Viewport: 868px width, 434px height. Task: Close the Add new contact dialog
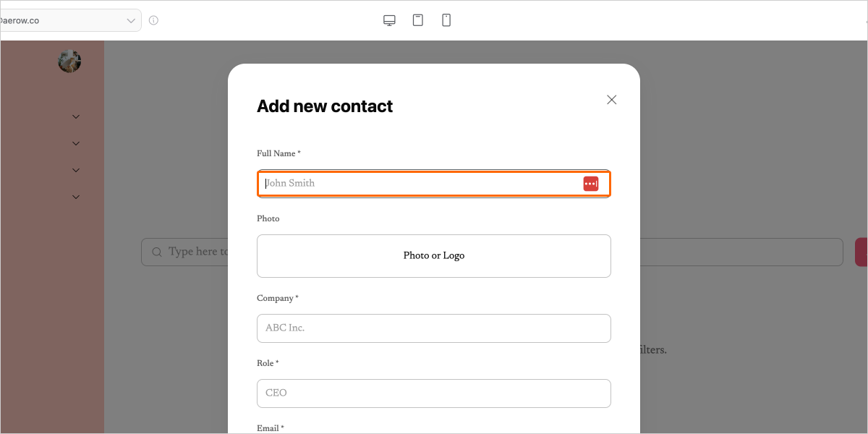[612, 100]
